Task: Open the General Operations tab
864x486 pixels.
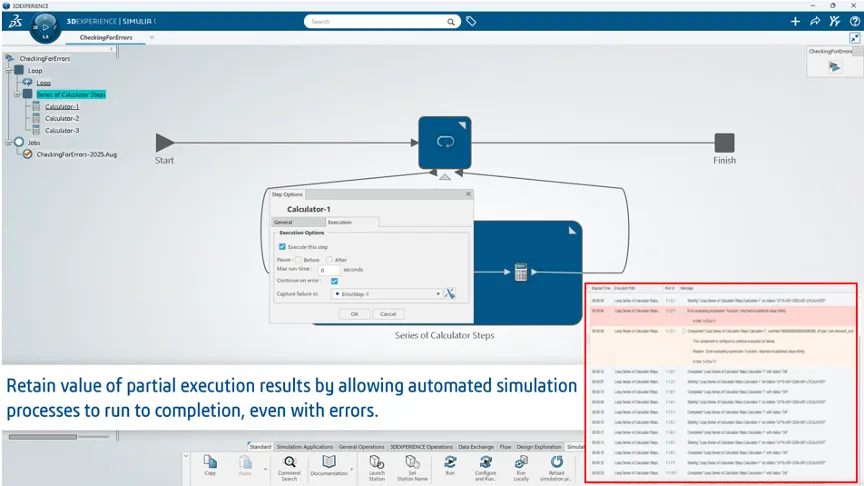Action: (361, 446)
